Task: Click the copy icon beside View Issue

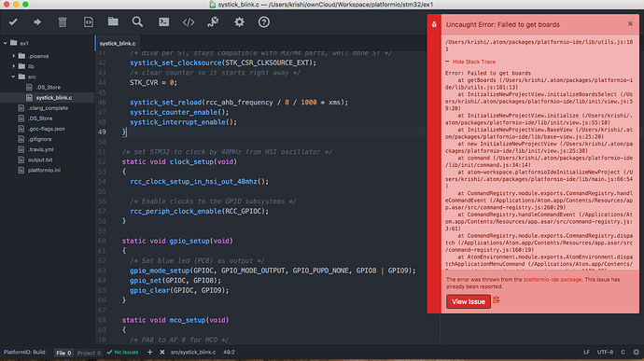Action: point(497,300)
